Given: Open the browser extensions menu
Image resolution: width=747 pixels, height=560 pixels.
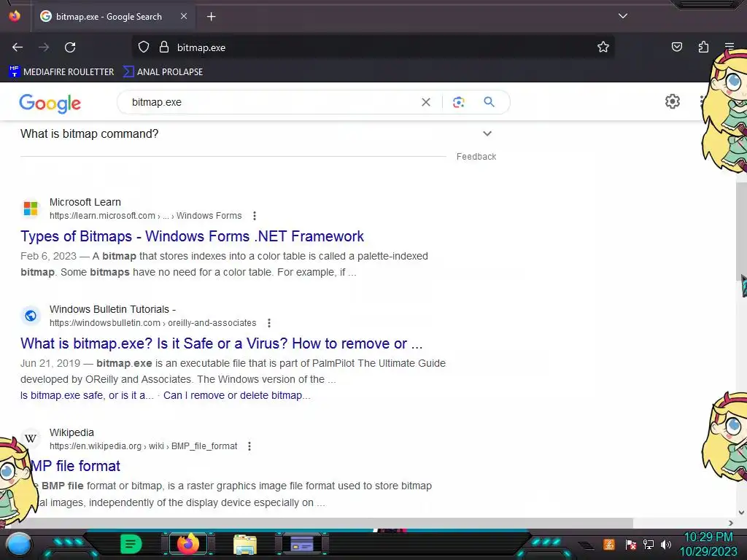Looking at the screenshot, I should coord(703,47).
